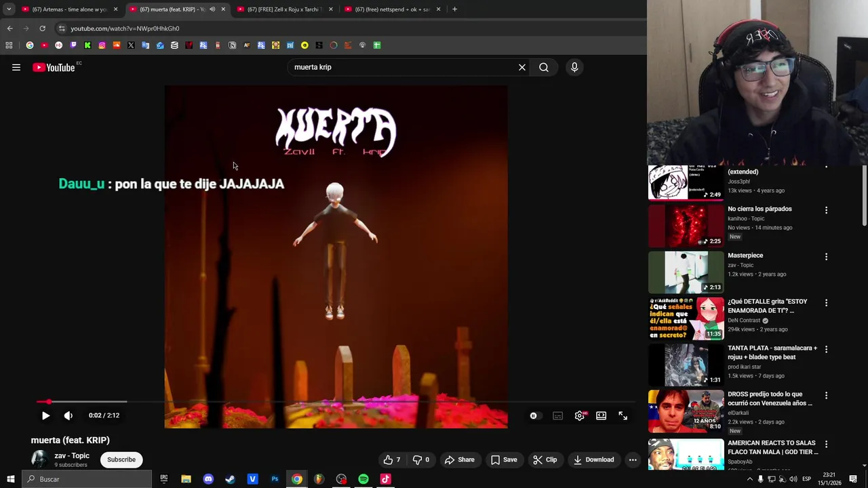
Task: Subscribe to zav - Topic
Action: pos(121,460)
